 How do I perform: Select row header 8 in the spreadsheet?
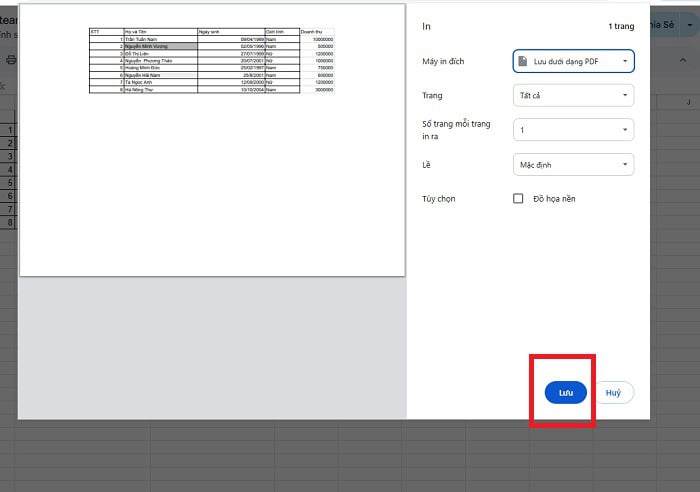coord(8,223)
